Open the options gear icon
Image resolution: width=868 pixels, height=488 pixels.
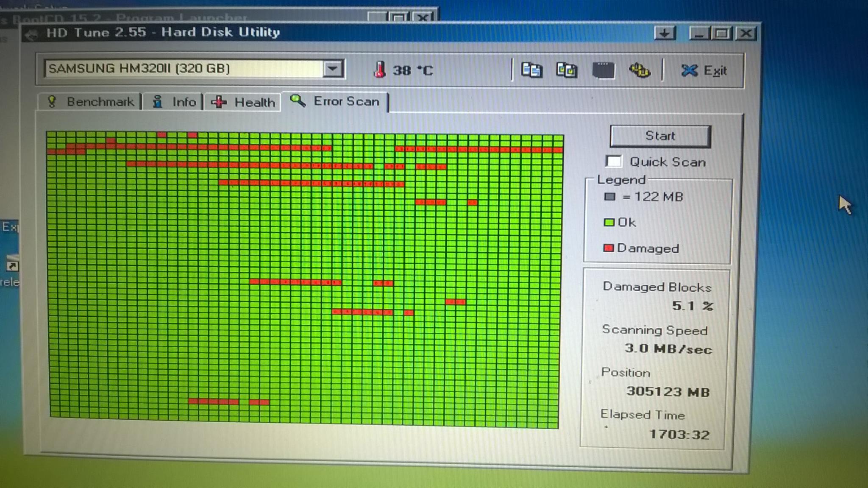(x=639, y=70)
